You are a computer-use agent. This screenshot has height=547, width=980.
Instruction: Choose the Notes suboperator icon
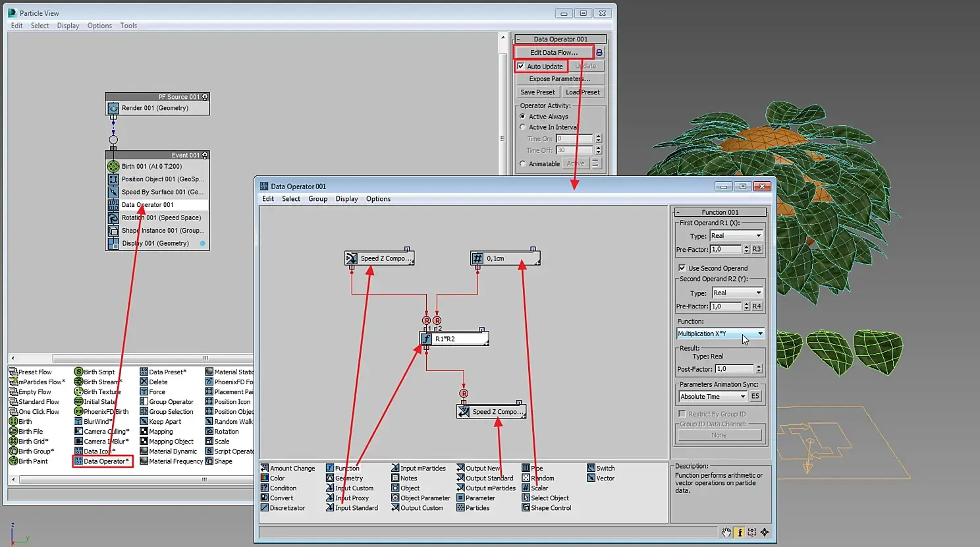click(x=395, y=478)
